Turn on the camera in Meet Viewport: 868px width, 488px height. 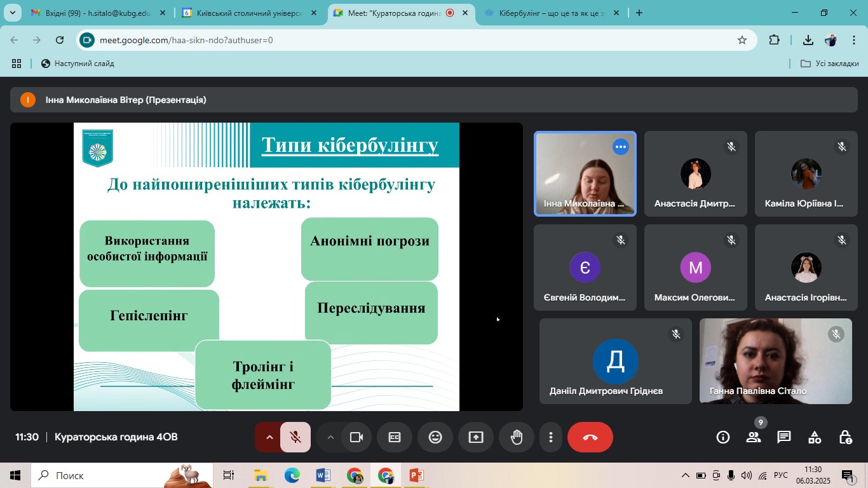tap(356, 437)
